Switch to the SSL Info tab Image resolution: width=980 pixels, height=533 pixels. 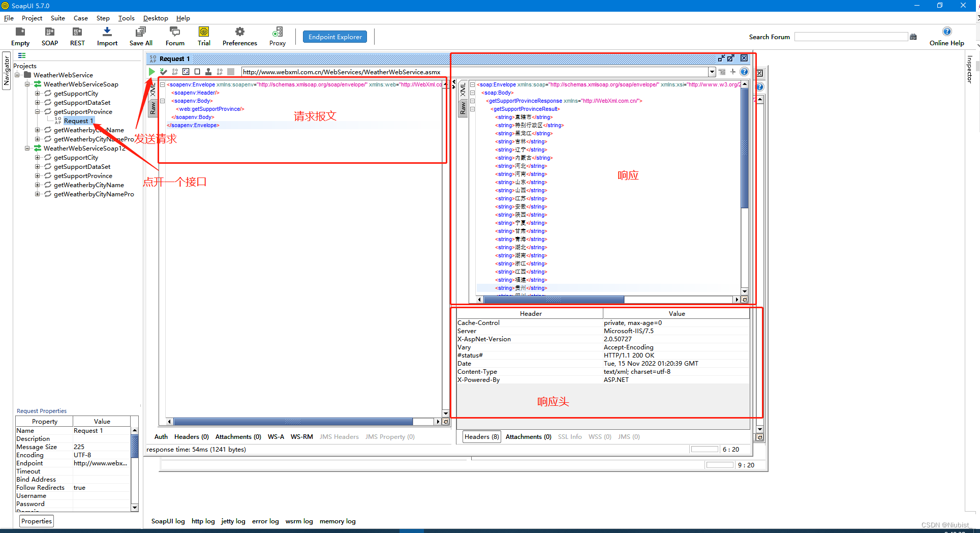pos(569,436)
